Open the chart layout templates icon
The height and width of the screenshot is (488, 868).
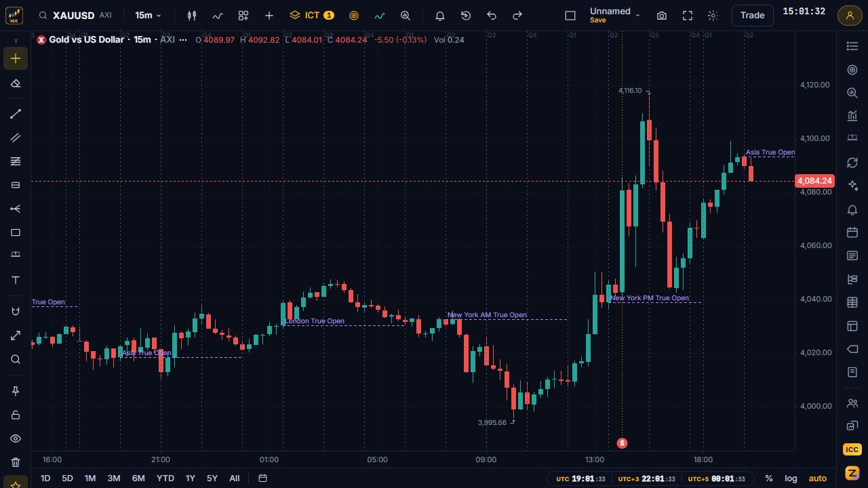(x=243, y=15)
